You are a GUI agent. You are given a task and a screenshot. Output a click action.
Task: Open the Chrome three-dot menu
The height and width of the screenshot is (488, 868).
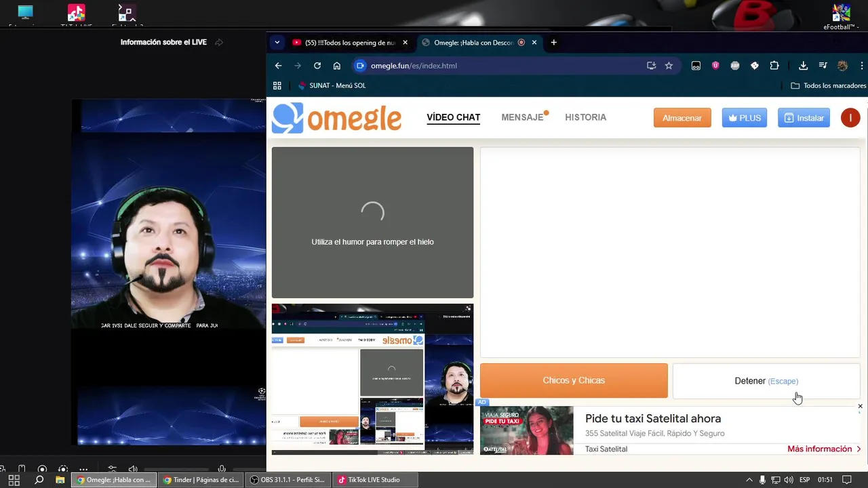pyautogui.click(x=862, y=66)
